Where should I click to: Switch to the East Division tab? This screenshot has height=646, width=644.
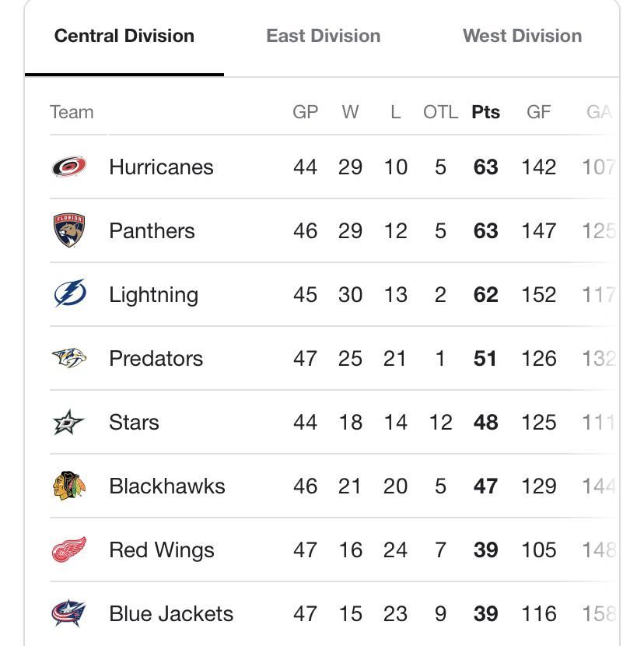(x=324, y=36)
